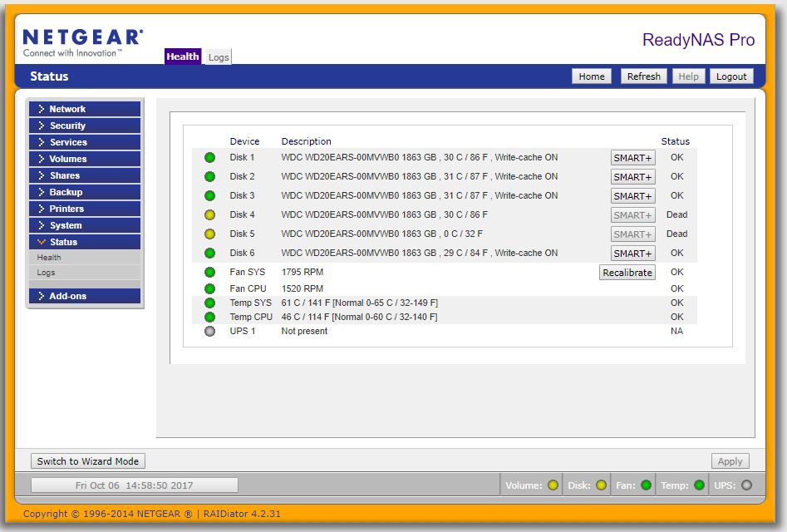Click the Refresh button
The height and width of the screenshot is (532, 787).
[x=643, y=76]
